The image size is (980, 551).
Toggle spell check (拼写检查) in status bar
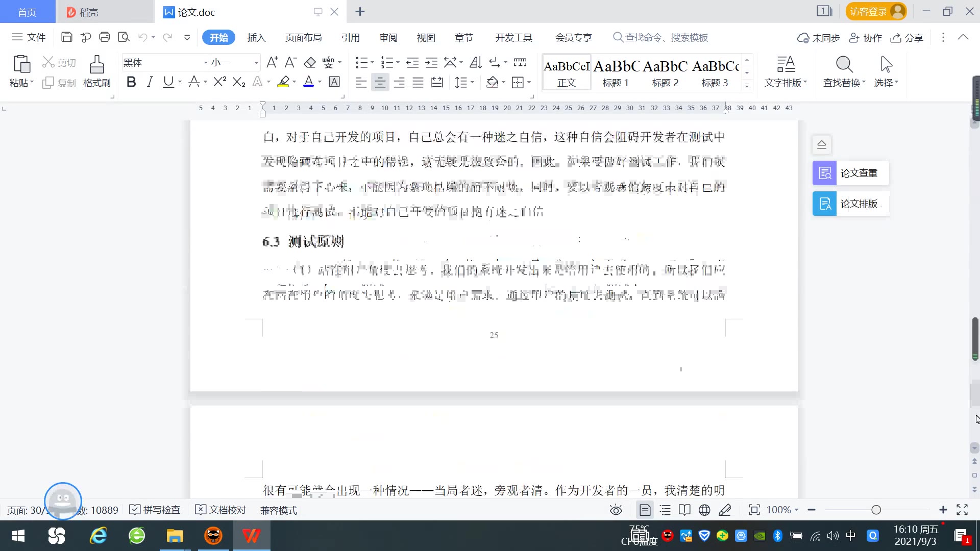click(155, 510)
